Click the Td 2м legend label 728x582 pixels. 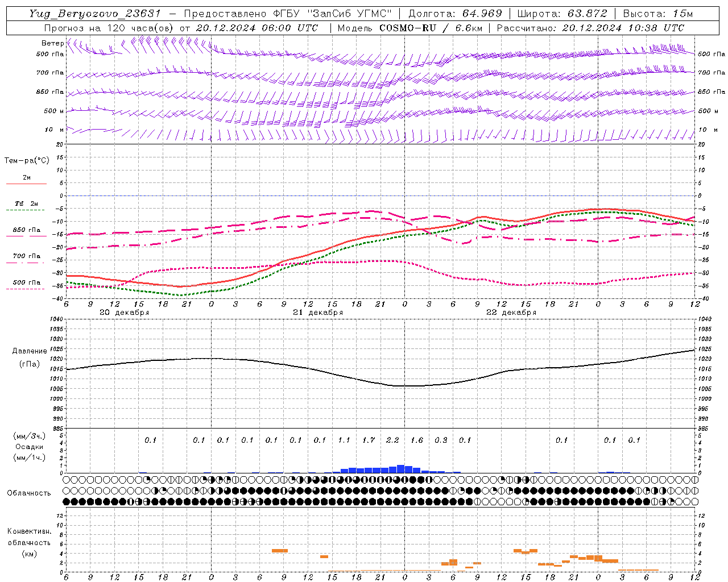[x=27, y=203]
